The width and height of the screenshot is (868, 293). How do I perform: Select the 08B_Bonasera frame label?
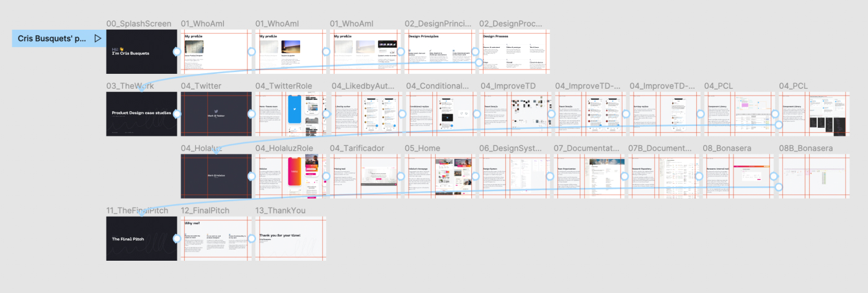pyautogui.click(x=806, y=148)
